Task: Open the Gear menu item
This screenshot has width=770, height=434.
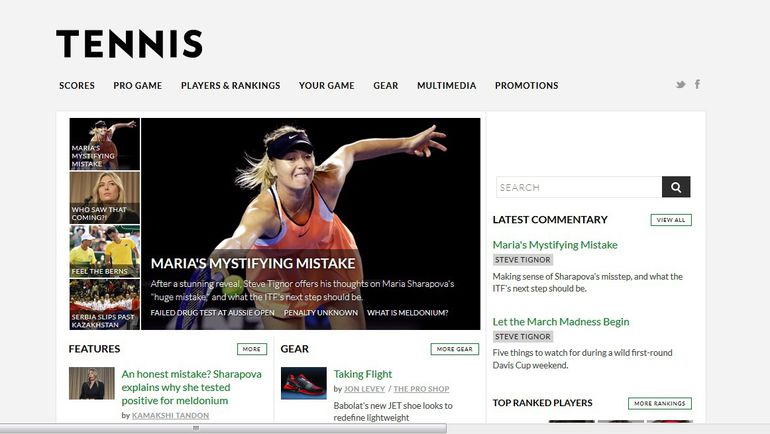Action: (385, 85)
